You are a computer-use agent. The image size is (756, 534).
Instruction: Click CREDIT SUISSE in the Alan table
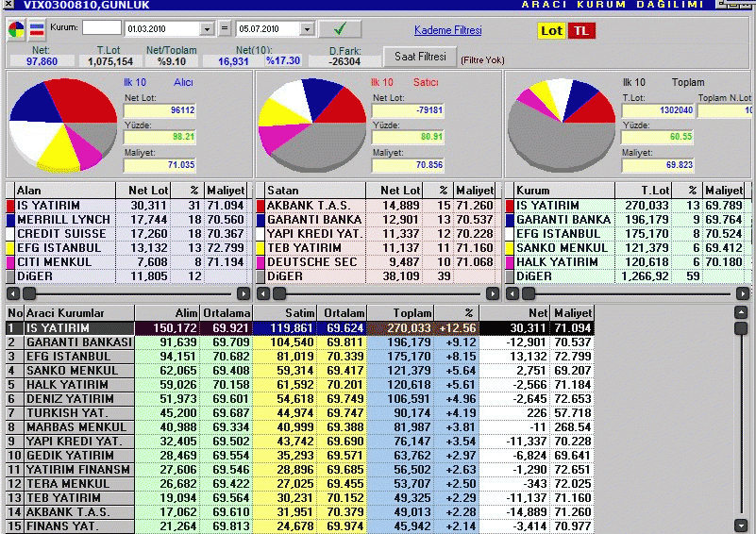tap(61, 234)
